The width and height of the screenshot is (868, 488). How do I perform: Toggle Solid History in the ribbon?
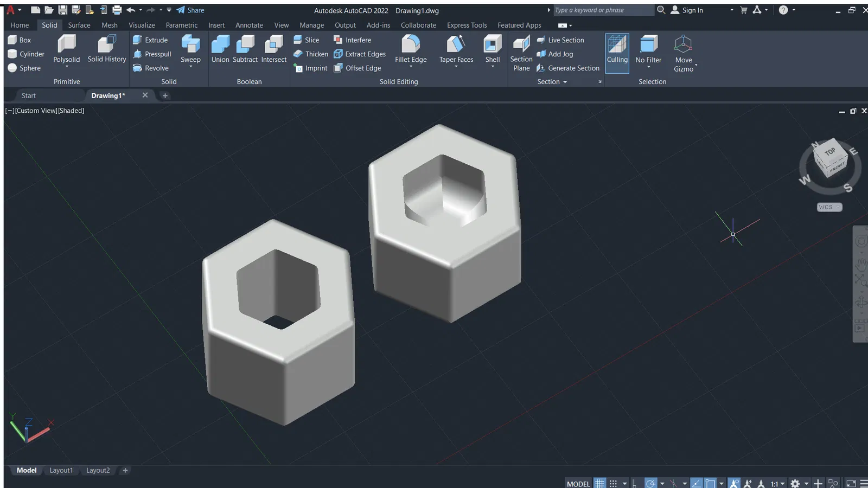coord(107,49)
